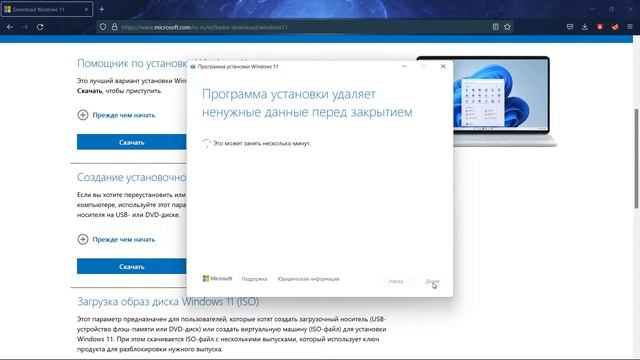Close the browser window
This screenshot has width=640, height=360.
630,9
